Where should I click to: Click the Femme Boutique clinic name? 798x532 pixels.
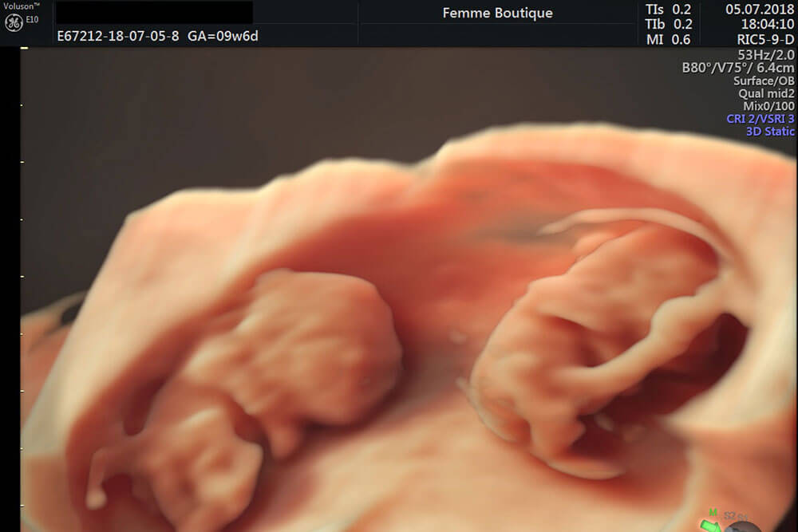pos(497,13)
